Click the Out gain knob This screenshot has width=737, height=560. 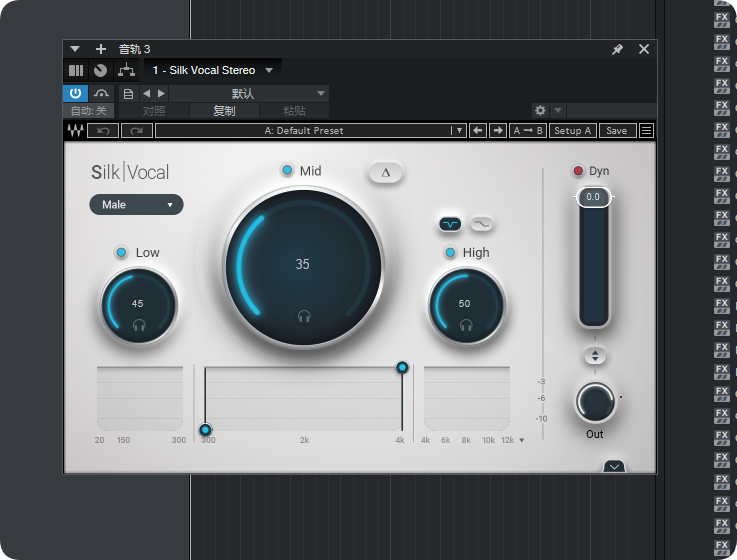tap(595, 402)
